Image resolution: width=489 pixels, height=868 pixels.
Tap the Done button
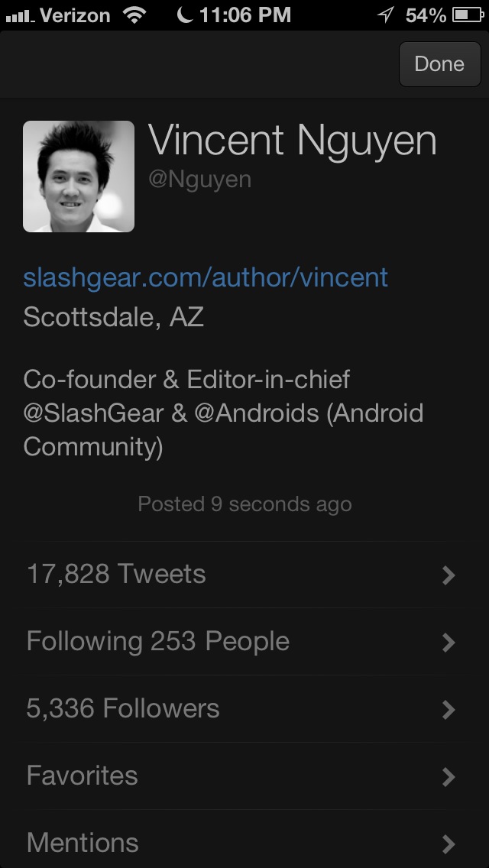pos(439,64)
